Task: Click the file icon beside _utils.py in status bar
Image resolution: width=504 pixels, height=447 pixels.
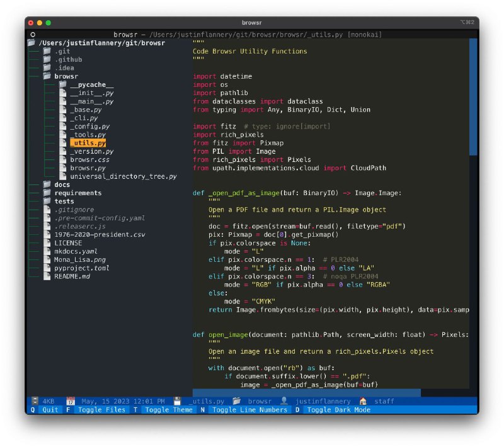Action: [x=178, y=401]
